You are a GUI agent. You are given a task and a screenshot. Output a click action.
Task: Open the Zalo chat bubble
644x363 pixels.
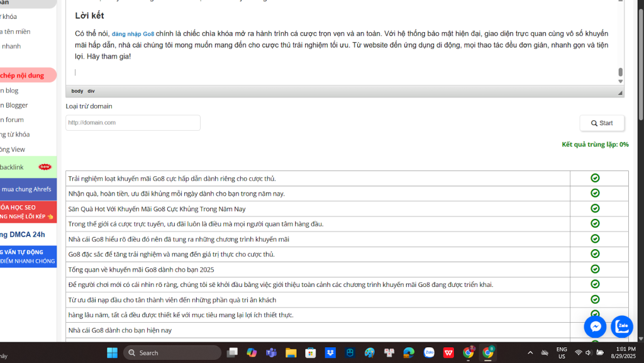pos(621,327)
